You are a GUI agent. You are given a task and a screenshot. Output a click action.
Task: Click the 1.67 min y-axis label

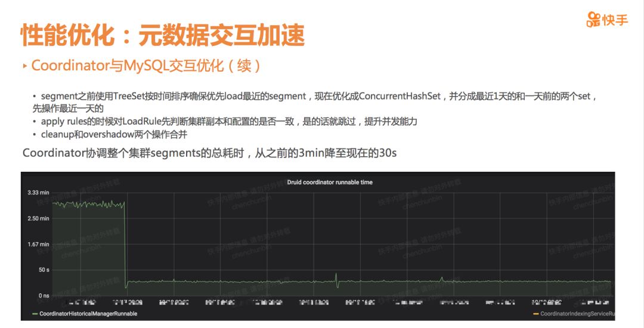point(38,245)
